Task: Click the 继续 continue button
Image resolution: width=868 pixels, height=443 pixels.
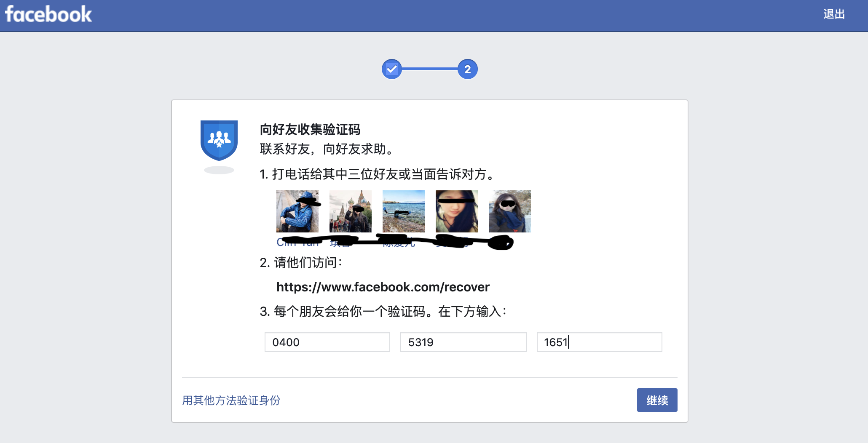Action: (657, 400)
